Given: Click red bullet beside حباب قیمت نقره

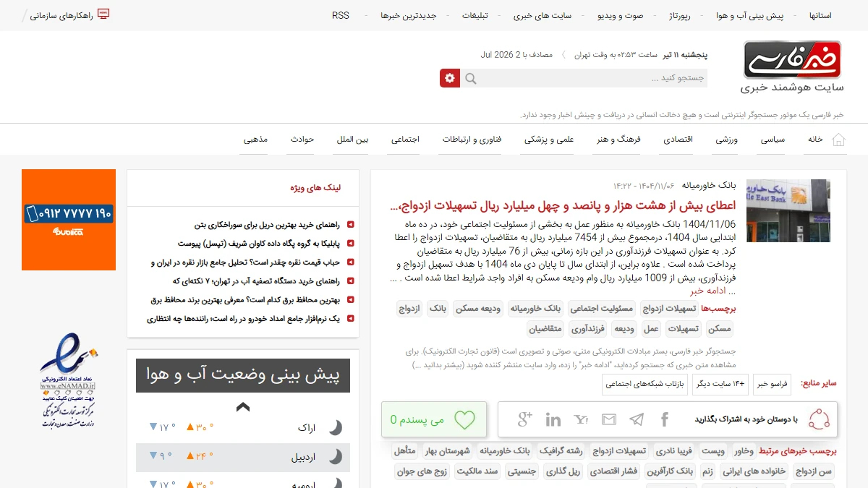Looking at the screenshot, I should click(351, 262).
